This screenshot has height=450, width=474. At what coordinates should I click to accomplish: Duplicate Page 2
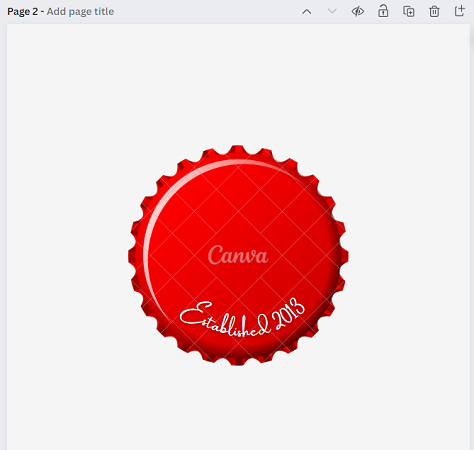coord(409,12)
